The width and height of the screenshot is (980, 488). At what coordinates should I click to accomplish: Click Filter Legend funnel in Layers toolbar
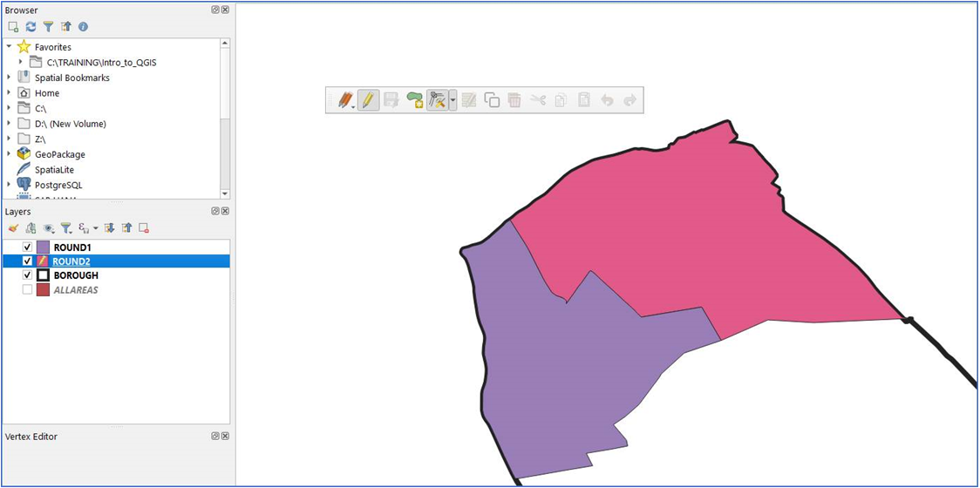66,228
